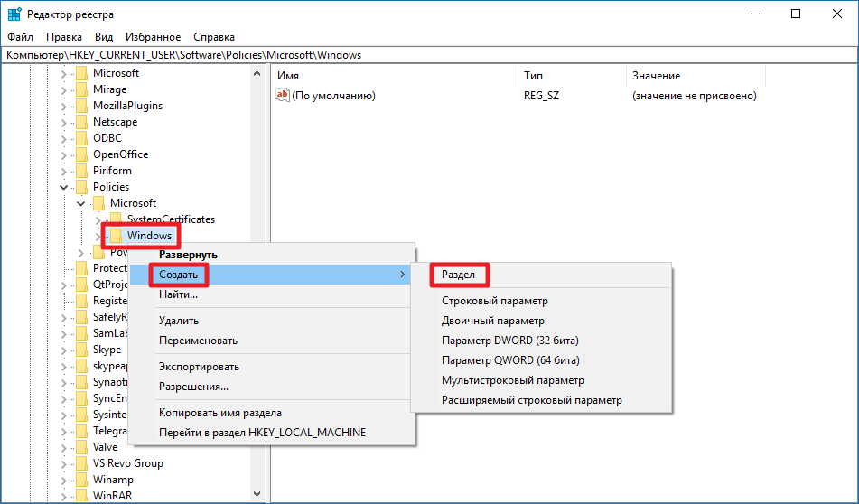
Task: Expand the top Microsoft key
Action: (63, 73)
